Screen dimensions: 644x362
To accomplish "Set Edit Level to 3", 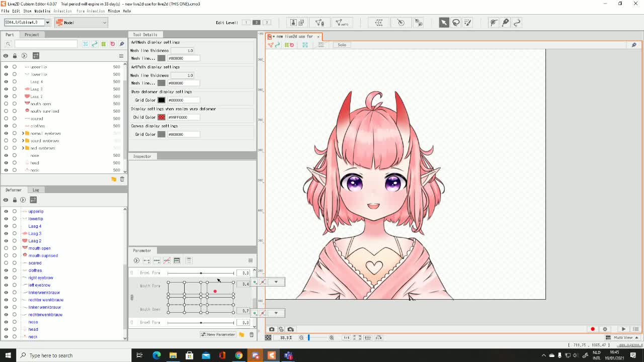I will coord(267,22).
